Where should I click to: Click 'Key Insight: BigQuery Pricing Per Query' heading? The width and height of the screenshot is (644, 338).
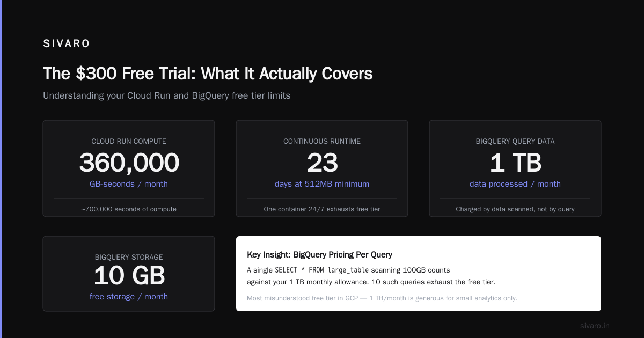coord(320,255)
